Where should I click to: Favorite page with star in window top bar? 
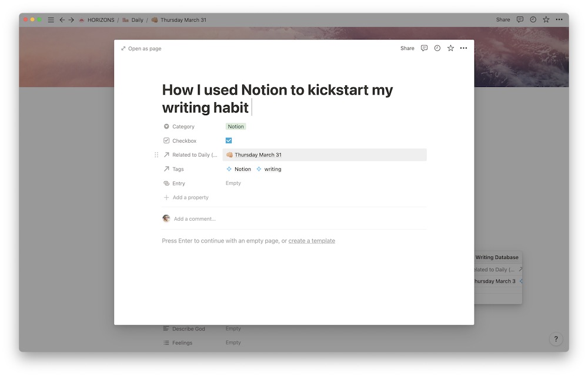(546, 19)
